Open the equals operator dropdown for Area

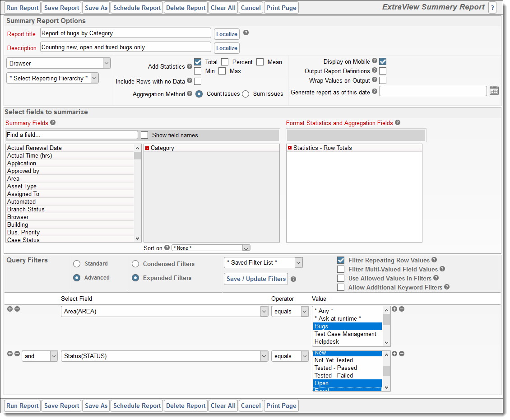tap(290, 311)
